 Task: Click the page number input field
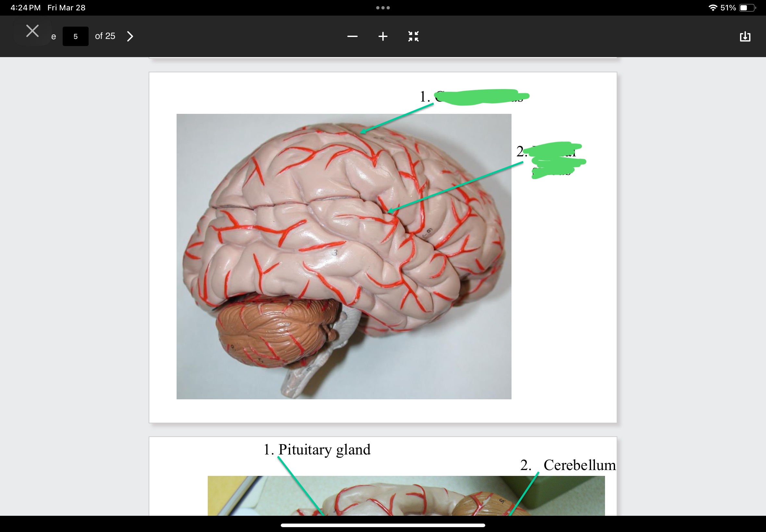coord(75,36)
